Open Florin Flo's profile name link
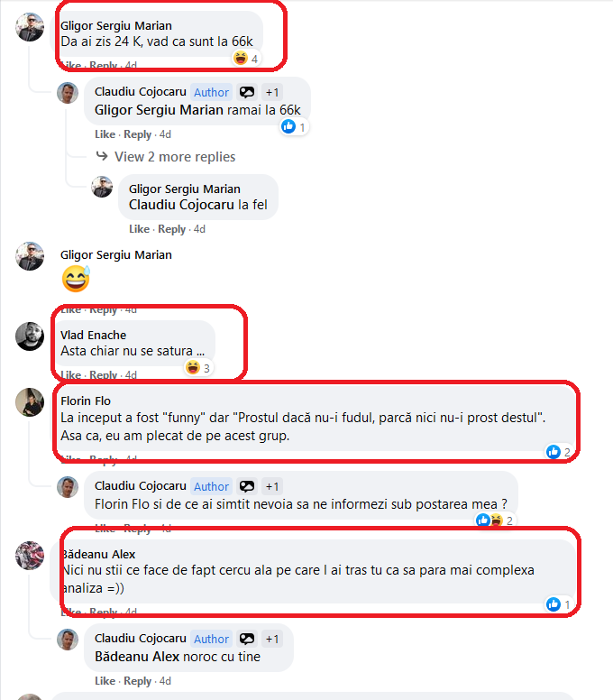Image resolution: width=613 pixels, height=700 pixels. 86,401
